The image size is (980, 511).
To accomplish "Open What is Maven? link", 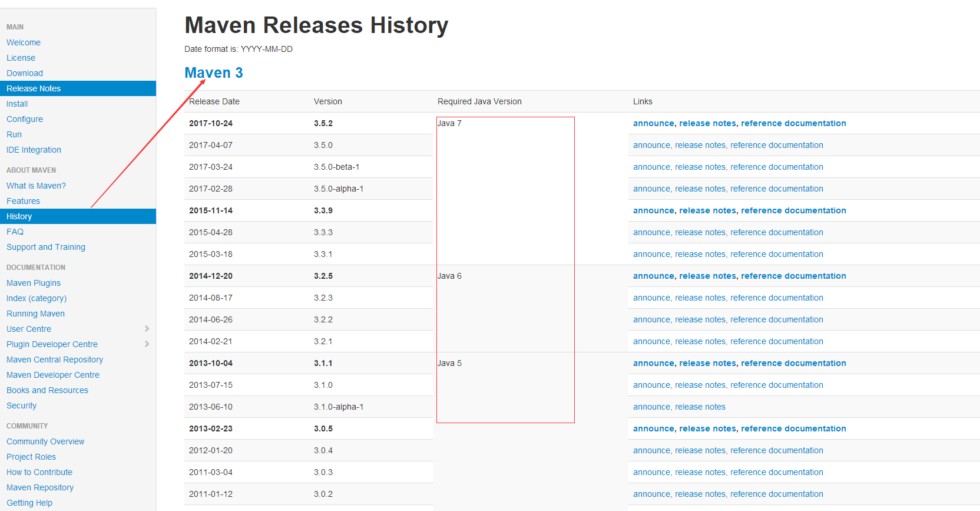I will (x=36, y=186).
